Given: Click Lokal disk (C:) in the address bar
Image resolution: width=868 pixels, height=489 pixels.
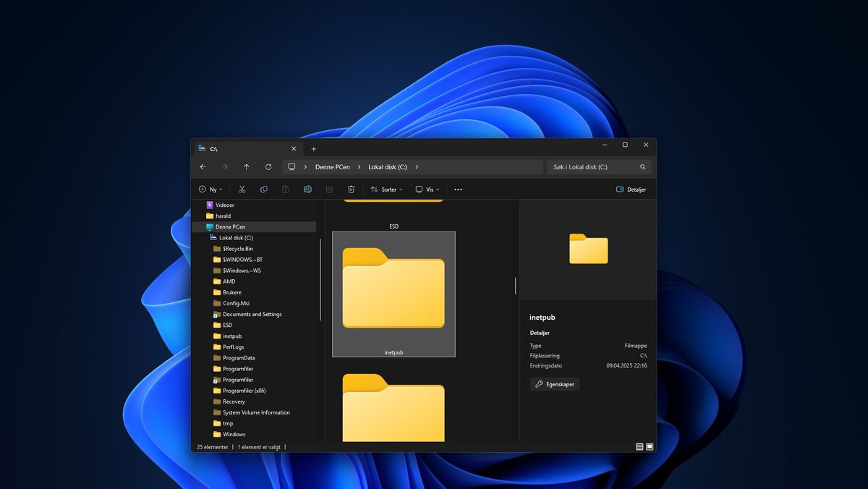Looking at the screenshot, I should (388, 167).
